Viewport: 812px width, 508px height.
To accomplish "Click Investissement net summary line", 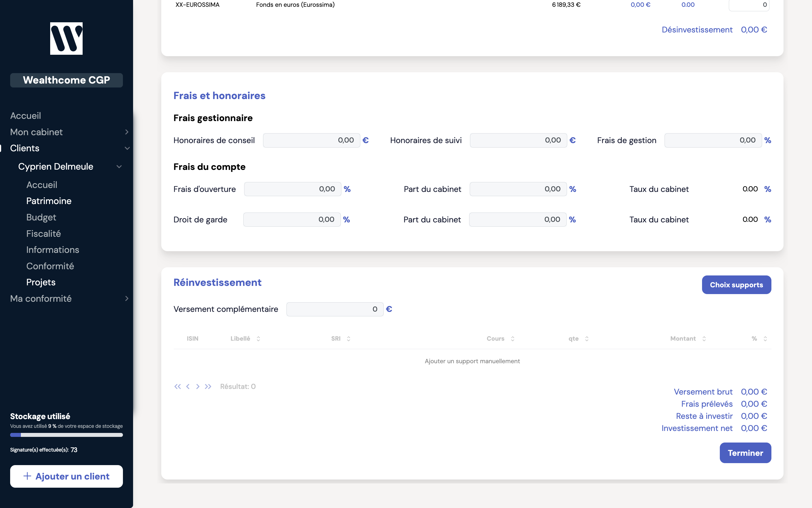I will tap(714, 428).
